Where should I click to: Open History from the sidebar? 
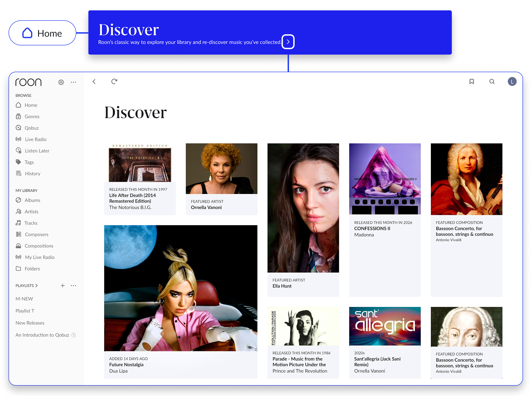33,174
